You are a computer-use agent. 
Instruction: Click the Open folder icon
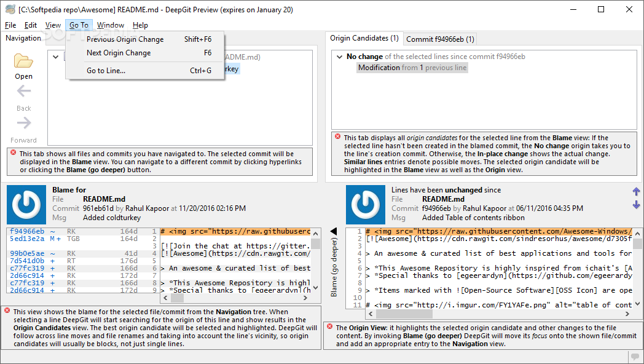click(x=23, y=61)
